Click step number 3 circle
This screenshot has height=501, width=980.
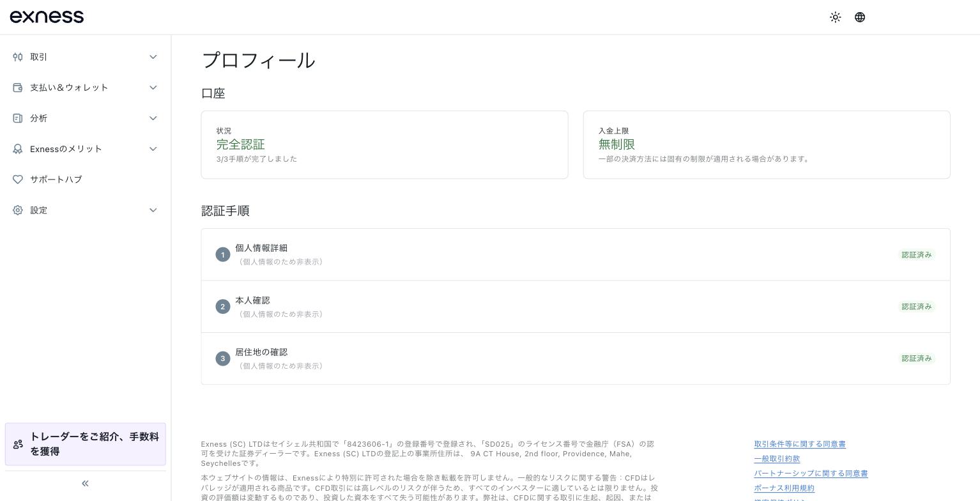[223, 358]
